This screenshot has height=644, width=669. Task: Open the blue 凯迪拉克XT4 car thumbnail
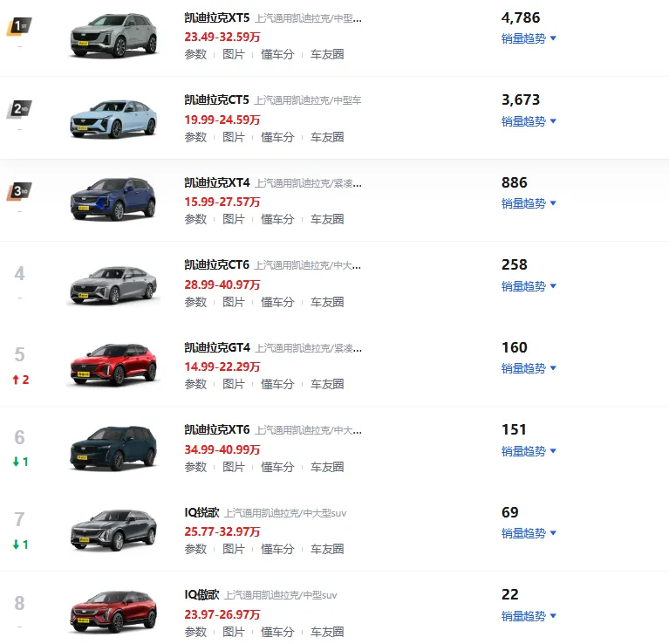(113, 200)
